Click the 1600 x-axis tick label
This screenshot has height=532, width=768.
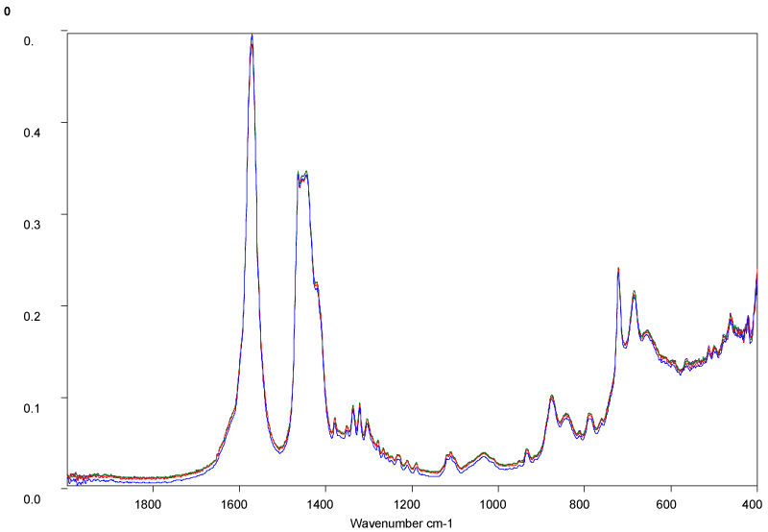[234, 505]
